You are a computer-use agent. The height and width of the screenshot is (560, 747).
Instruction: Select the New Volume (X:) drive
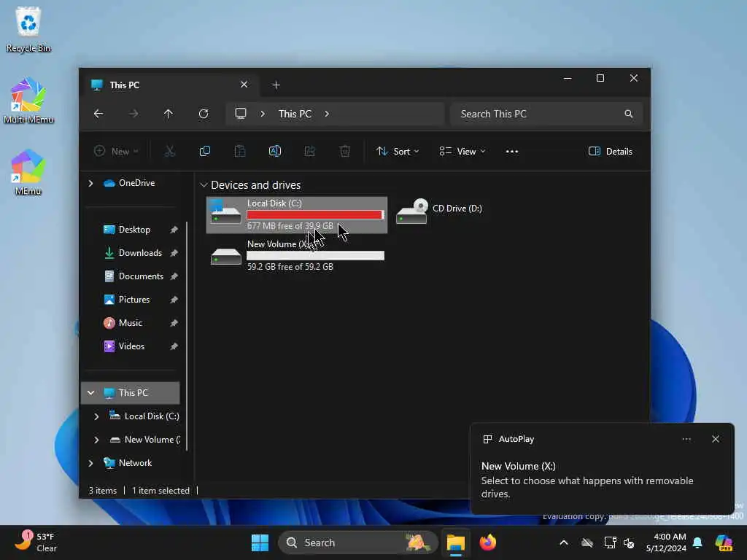tap(297, 255)
